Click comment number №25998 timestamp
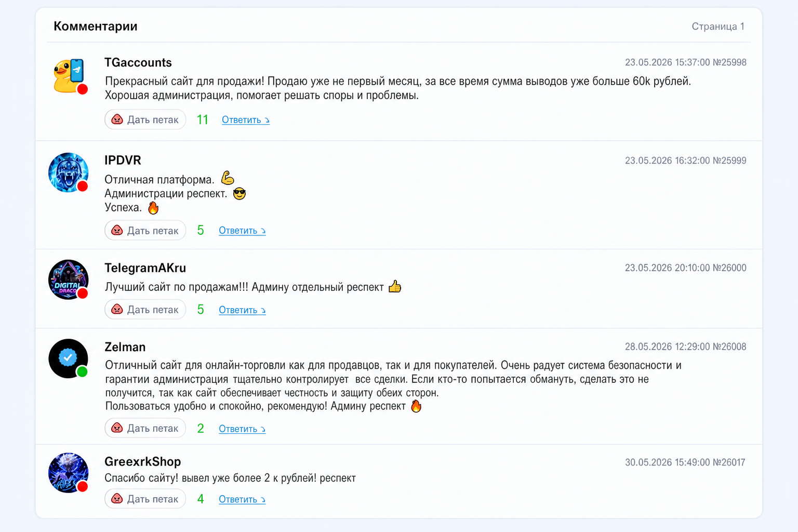The height and width of the screenshot is (532, 798). (x=686, y=62)
